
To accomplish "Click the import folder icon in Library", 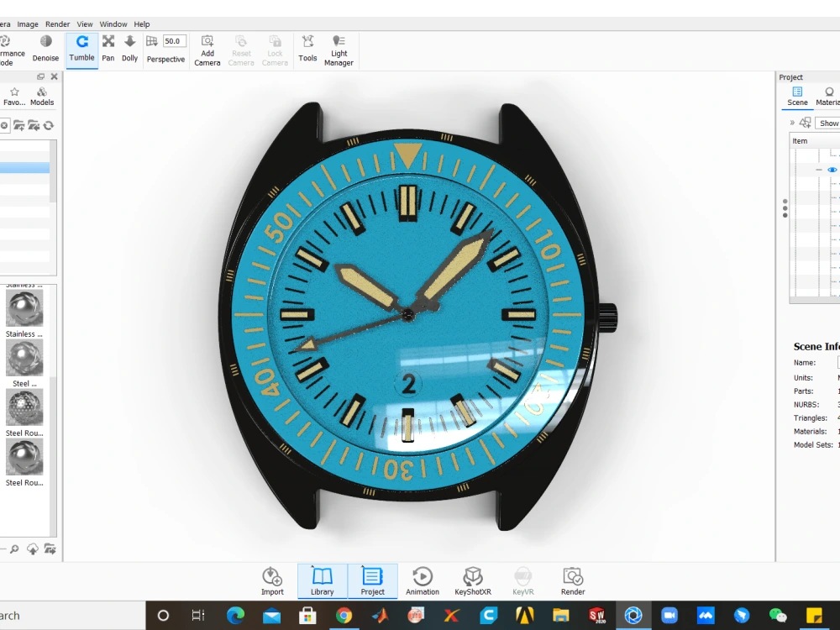I will (x=34, y=125).
